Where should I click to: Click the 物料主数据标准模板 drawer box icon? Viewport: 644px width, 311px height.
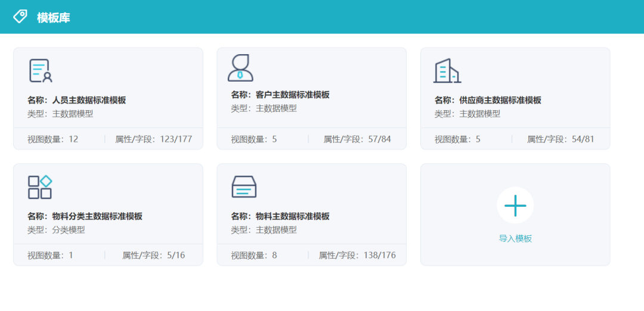tap(244, 186)
